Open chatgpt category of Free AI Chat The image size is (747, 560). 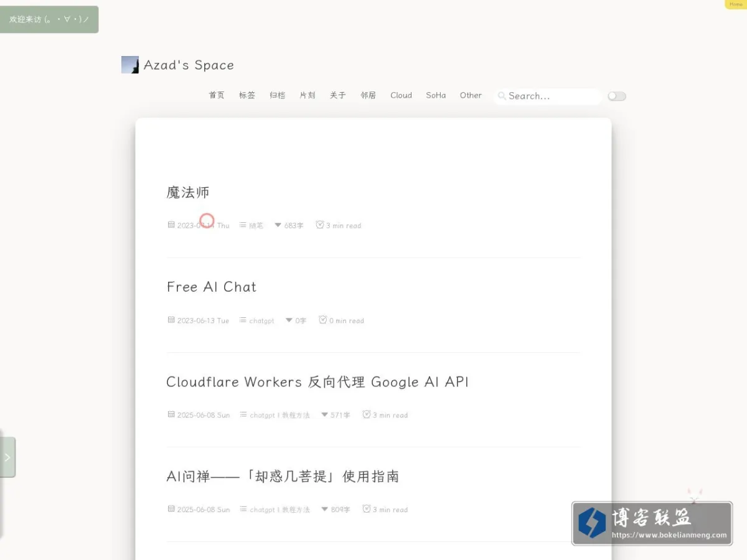pos(261,320)
